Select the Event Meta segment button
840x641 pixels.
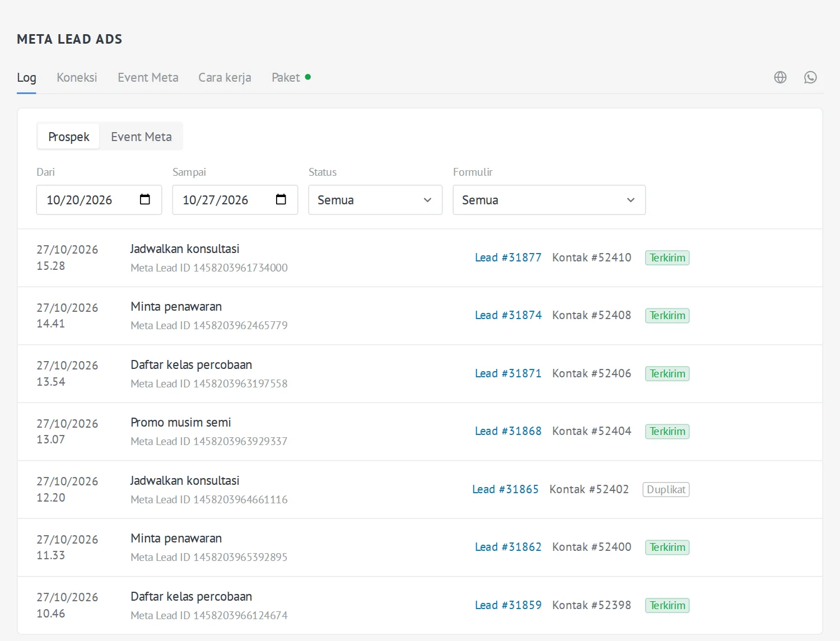141,137
